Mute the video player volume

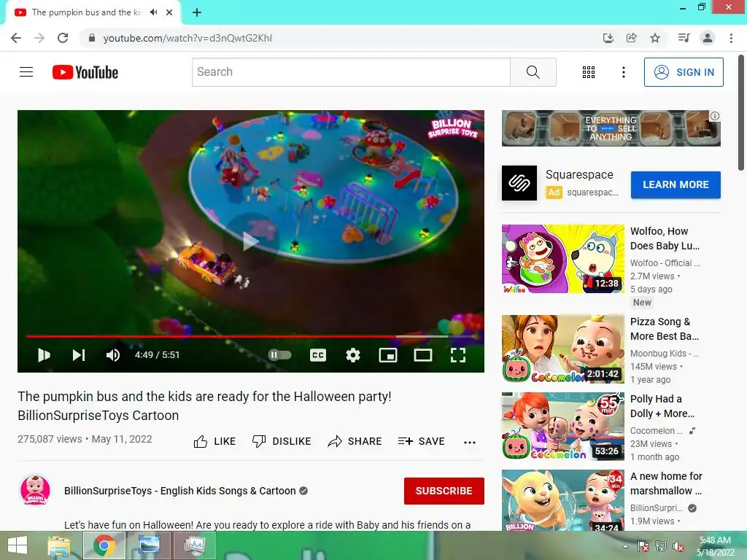click(113, 355)
